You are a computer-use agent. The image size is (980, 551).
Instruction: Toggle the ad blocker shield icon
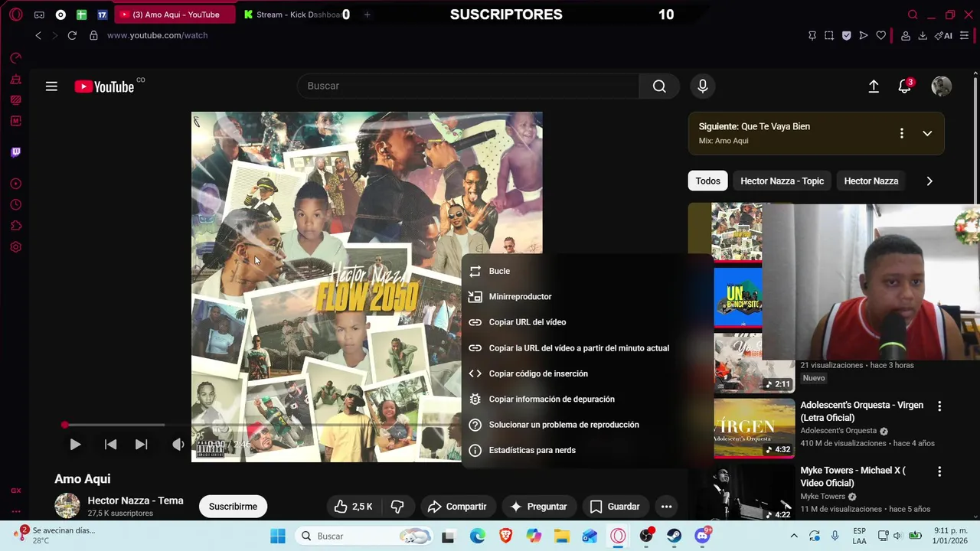point(846,35)
